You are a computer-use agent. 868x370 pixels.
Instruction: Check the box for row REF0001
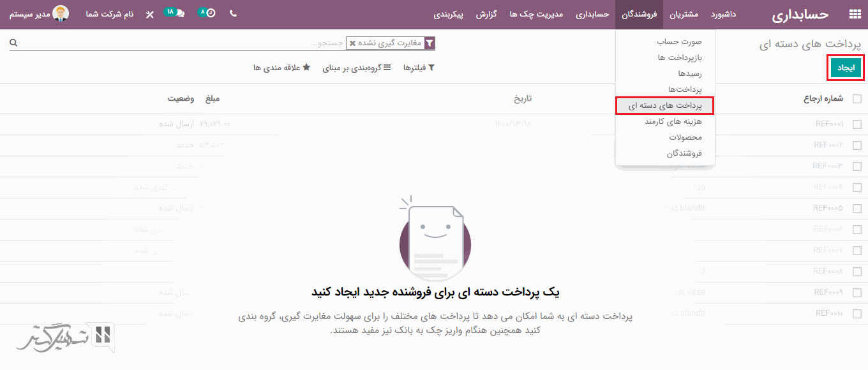coord(857,124)
